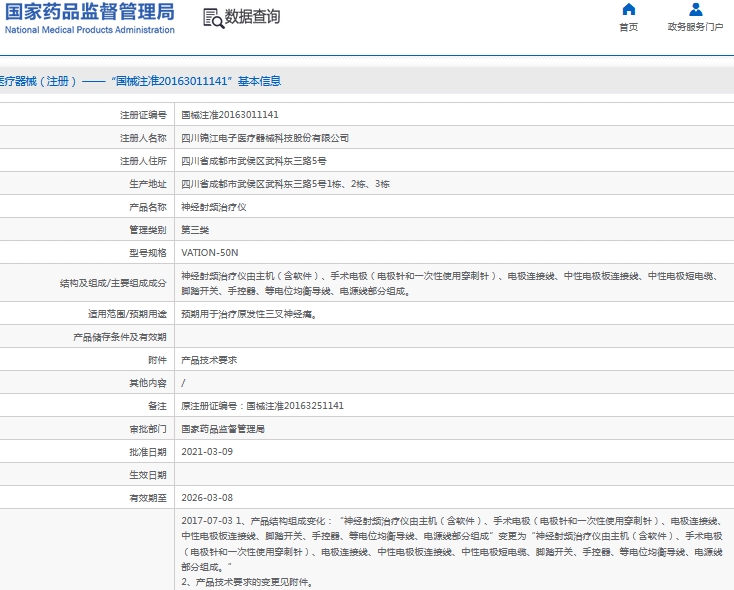Select the slash value in 其他内容 row
This screenshot has width=734, height=590.
coord(183,383)
